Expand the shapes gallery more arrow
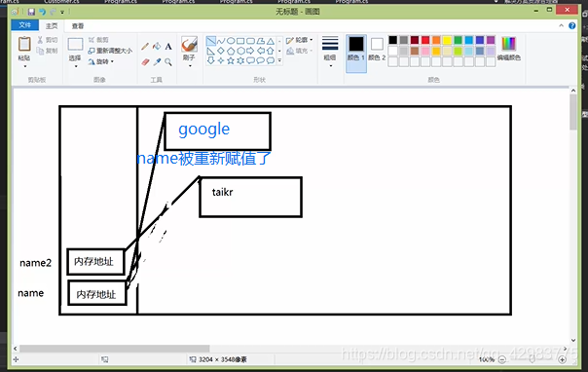The height and width of the screenshot is (372, 588). click(279, 60)
